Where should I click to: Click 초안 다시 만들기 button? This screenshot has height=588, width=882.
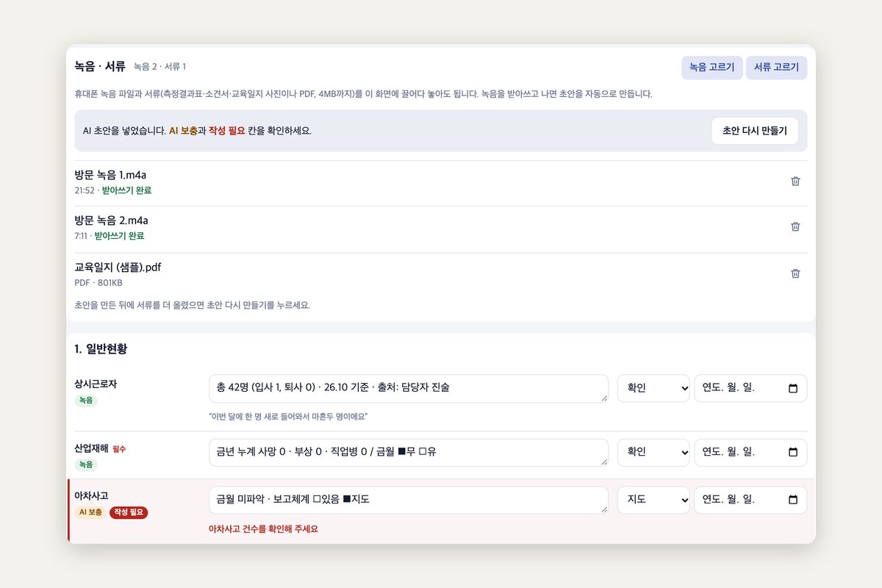click(x=755, y=131)
